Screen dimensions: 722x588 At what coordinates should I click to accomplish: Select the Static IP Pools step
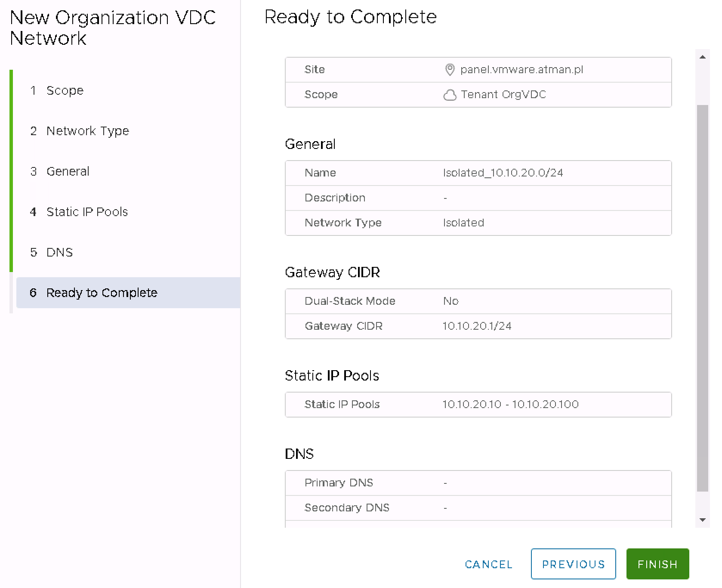tap(87, 212)
